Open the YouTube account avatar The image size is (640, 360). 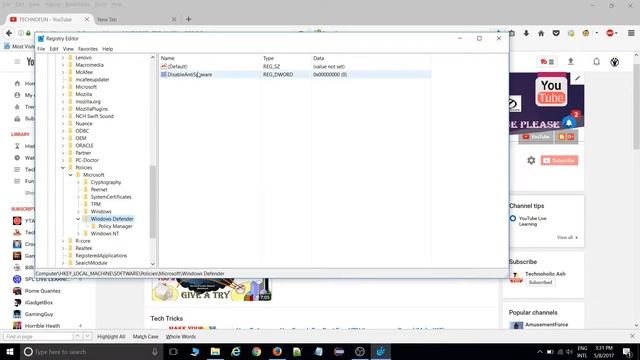[x=615, y=62]
